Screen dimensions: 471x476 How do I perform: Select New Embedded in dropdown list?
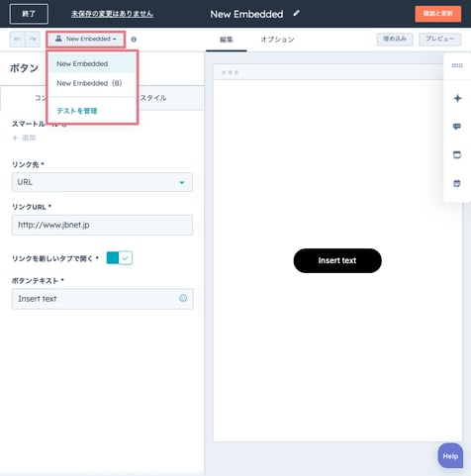82,63
